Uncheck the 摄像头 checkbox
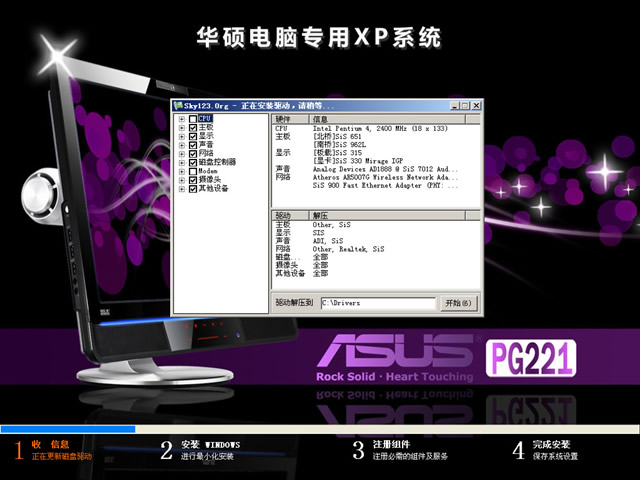The image size is (640, 480). coord(193,180)
